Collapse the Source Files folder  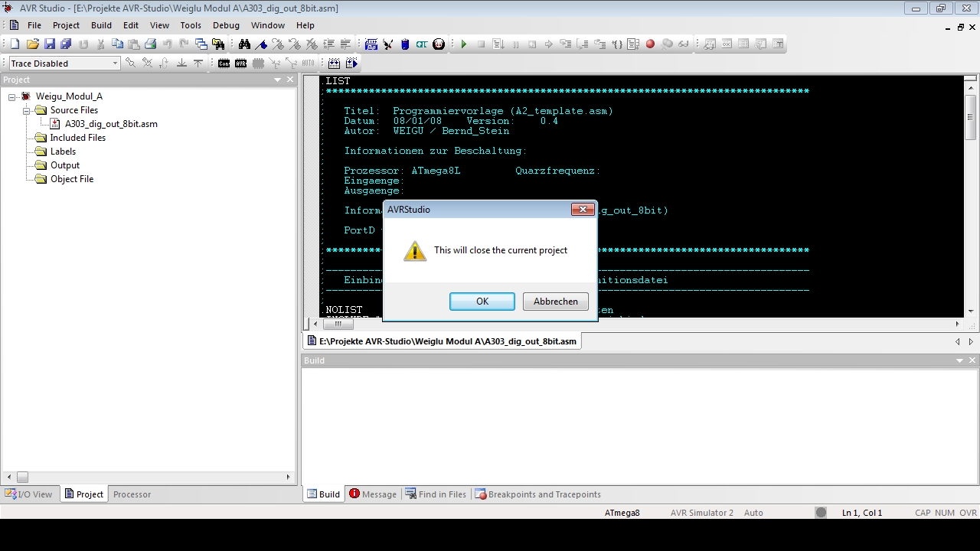coord(26,110)
